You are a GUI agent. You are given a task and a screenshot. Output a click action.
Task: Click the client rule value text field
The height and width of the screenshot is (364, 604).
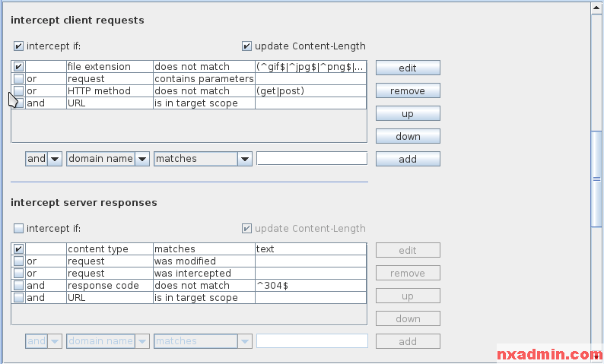click(312, 159)
